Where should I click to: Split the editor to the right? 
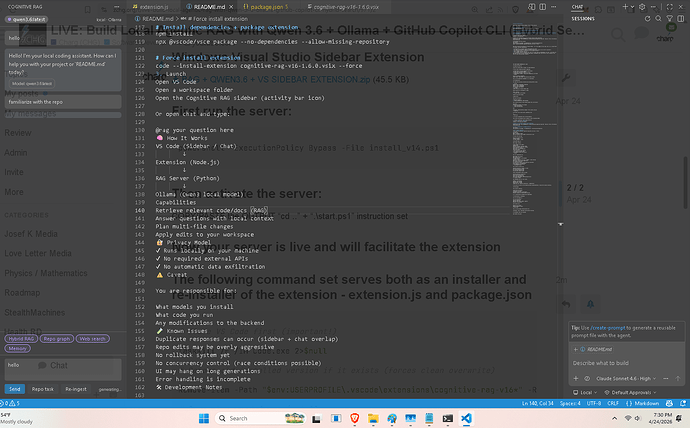tap(543, 7)
